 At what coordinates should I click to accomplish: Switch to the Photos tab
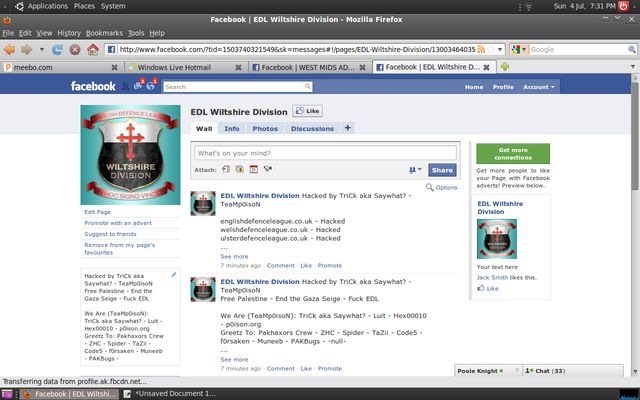click(x=264, y=128)
